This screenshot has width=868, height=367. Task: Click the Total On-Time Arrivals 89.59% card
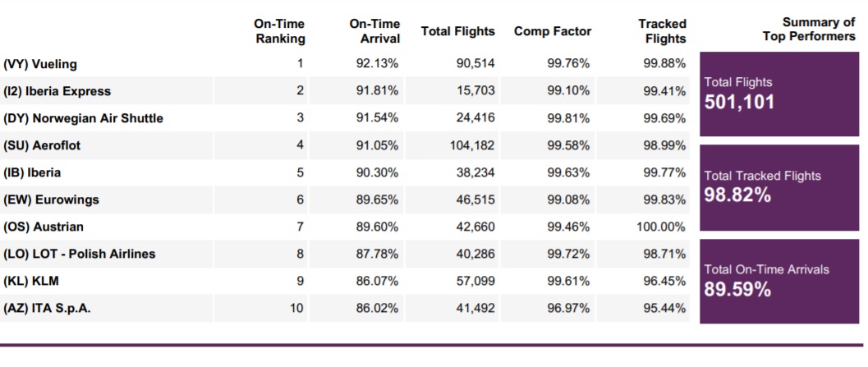click(x=778, y=281)
